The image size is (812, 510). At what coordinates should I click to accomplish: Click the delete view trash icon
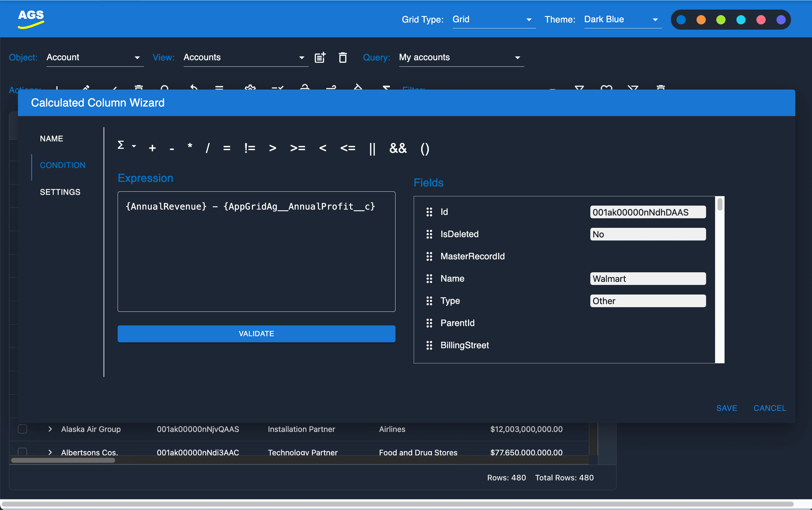tap(343, 58)
